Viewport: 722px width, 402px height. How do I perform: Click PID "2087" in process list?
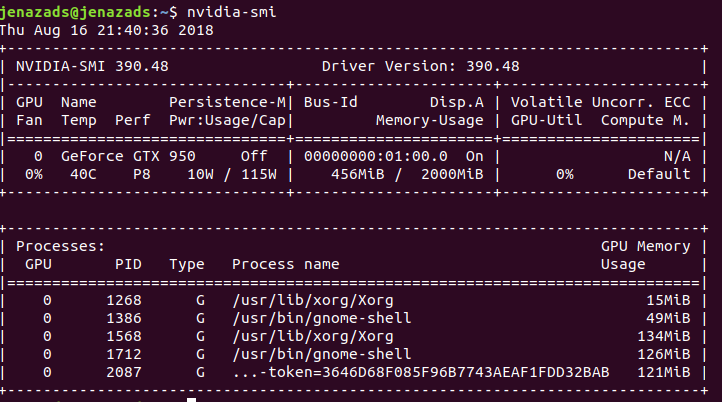[124, 372]
